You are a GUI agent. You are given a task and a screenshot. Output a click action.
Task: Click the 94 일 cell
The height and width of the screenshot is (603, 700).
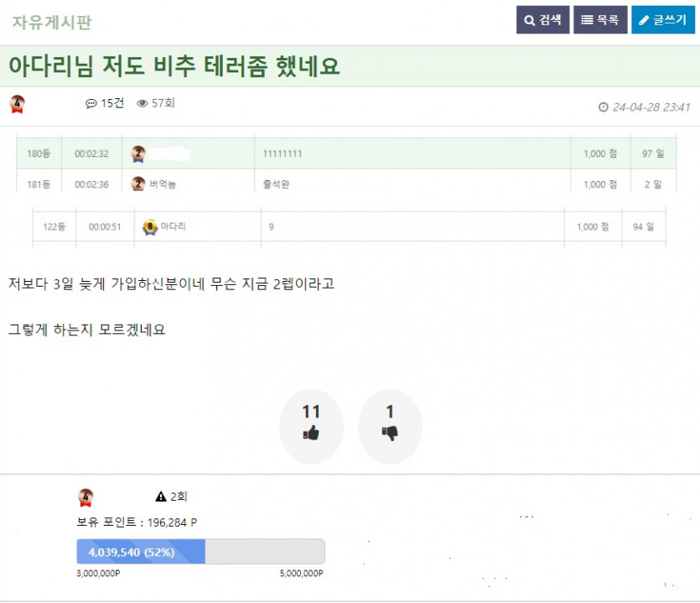pos(643,227)
